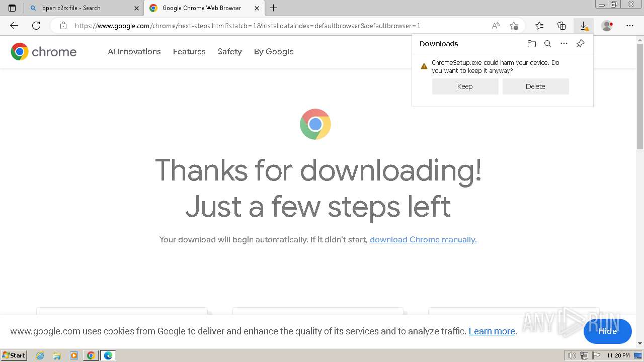
Task: Click the warning icon next to ChromeSetup.exe
Action: (x=424, y=66)
